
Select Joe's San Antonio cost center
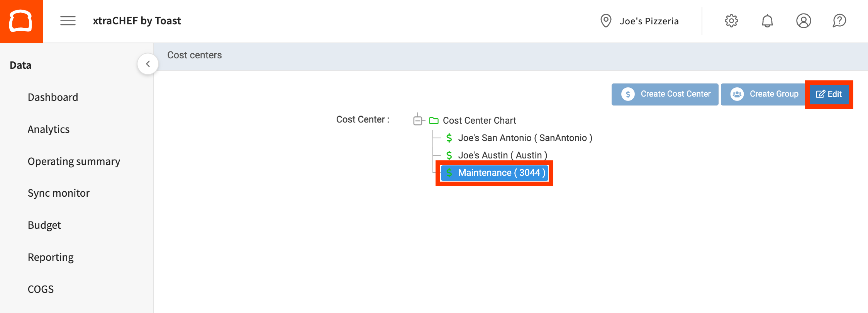[525, 138]
